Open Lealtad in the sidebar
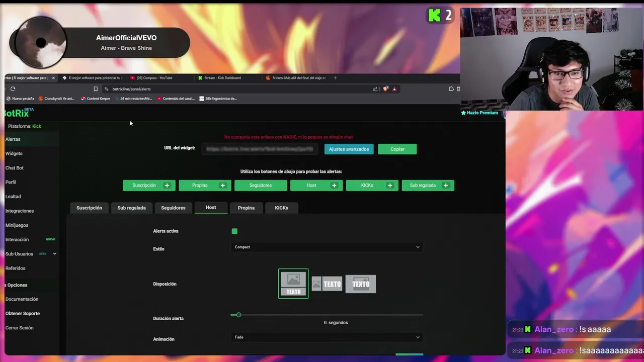 click(13, 197)
